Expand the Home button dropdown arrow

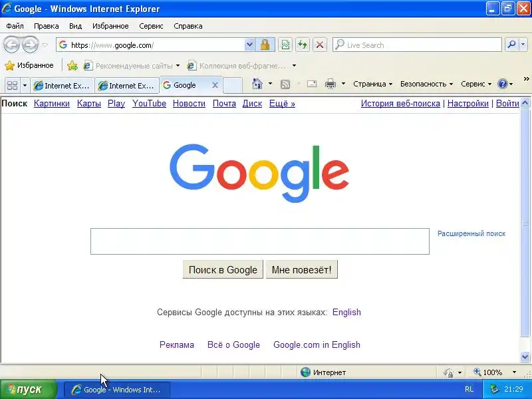pyautogui.click(x=270, y=84)
